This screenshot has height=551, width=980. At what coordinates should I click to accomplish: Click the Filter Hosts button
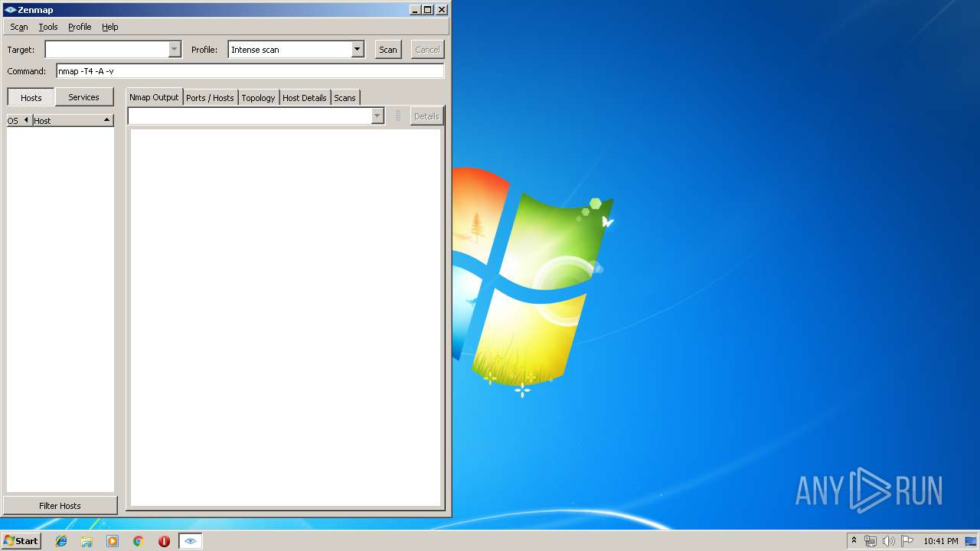click(x=60, y=506)
